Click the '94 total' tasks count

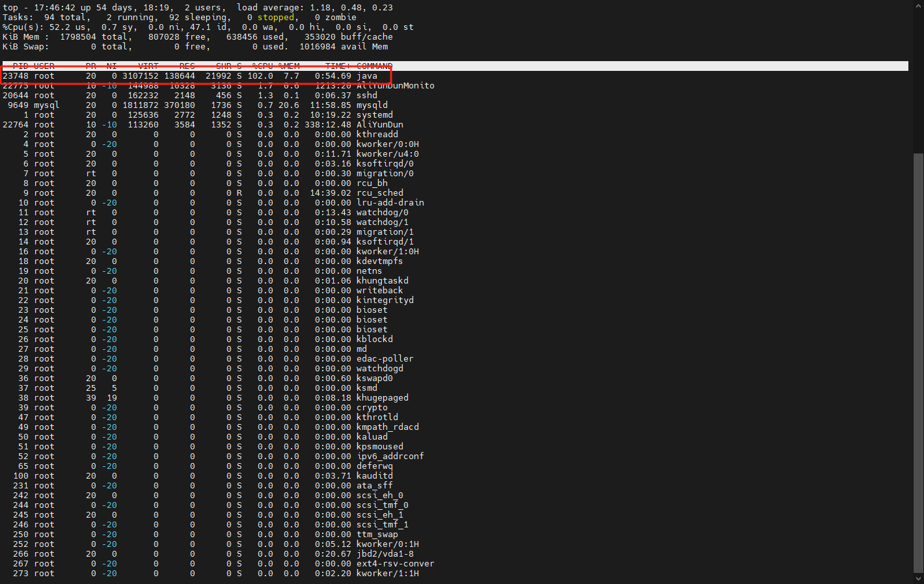point(65,18)
